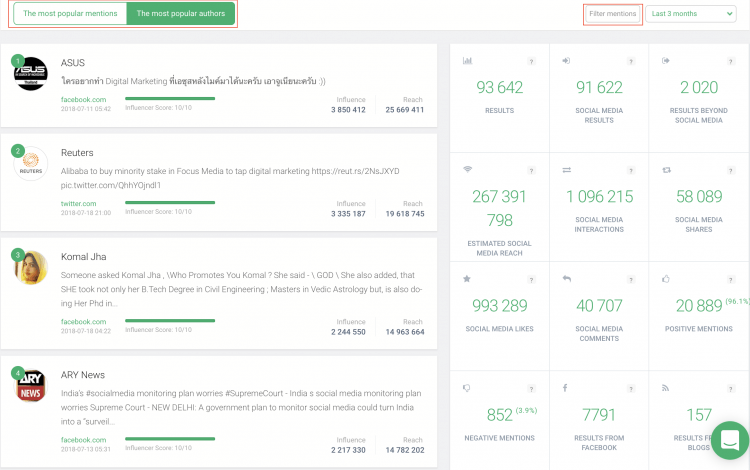This screenshot has width=750, height=470.
Task: Click the 93 642 results value
Action: pos(499,87)
